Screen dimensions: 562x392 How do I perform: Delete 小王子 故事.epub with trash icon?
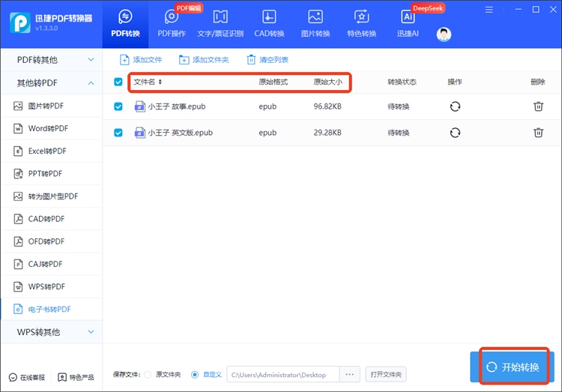[x=538, y=106]
